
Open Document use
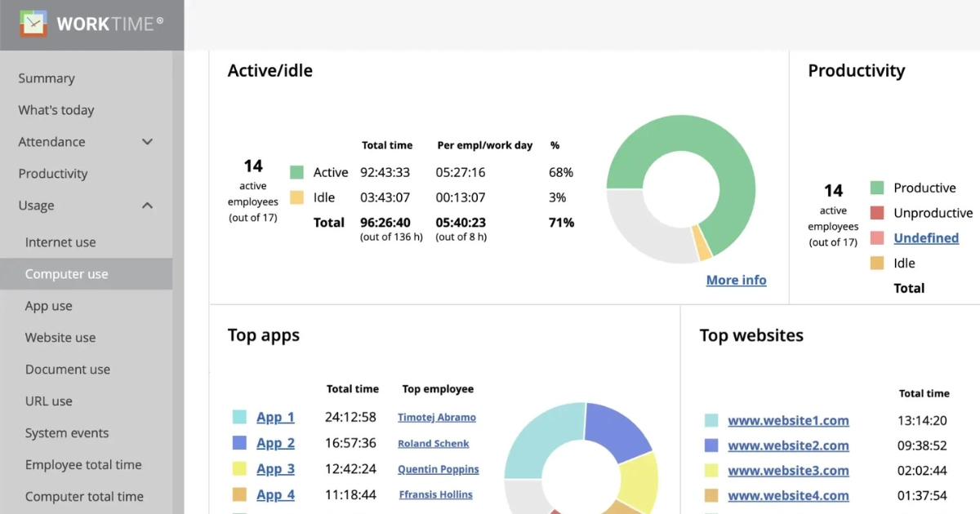[66, 369]
